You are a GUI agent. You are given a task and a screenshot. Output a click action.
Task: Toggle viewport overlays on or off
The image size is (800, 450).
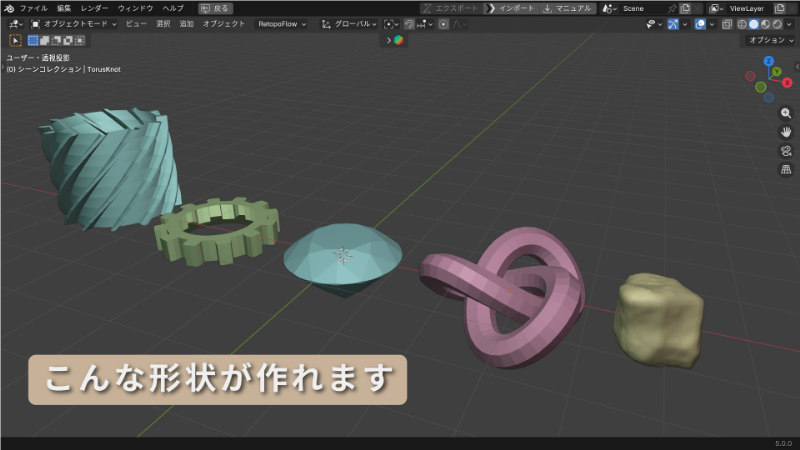coord(701,23)
